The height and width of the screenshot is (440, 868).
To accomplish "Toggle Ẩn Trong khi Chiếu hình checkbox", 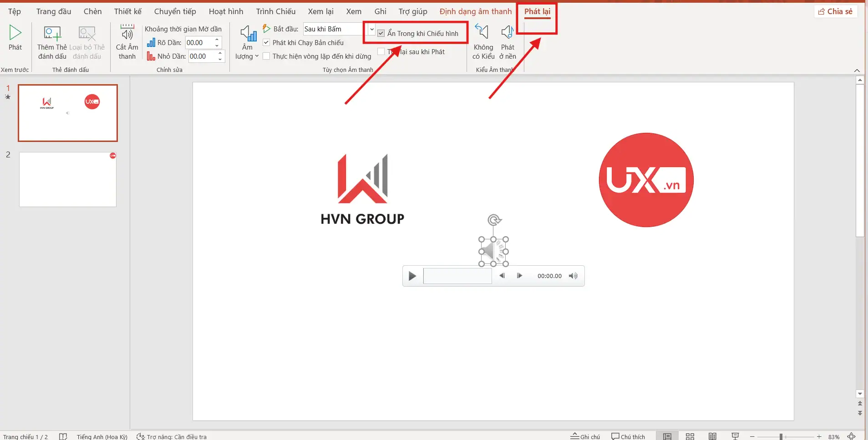I will click(x=381, y=34).
